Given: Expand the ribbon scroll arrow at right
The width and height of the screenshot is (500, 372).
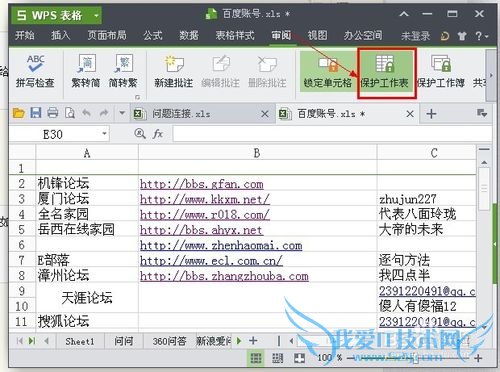Looking at the screenshot, I should (491, 75).
